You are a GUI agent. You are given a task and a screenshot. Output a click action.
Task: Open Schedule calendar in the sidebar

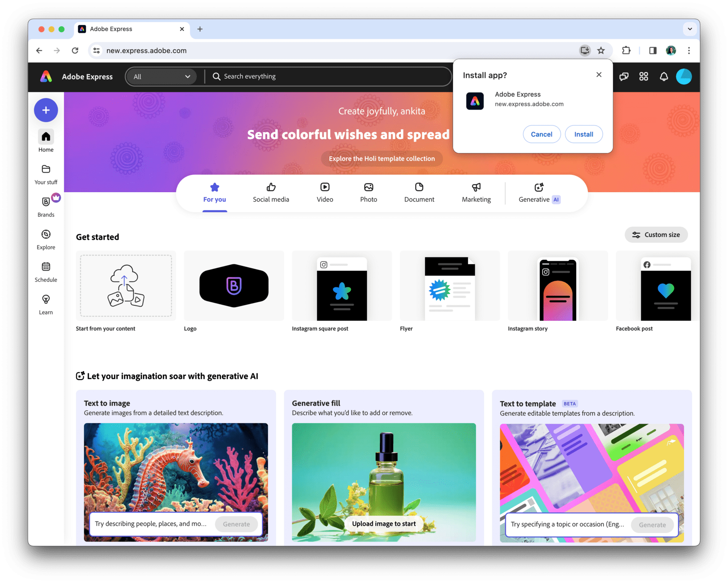tap(46, 272)
